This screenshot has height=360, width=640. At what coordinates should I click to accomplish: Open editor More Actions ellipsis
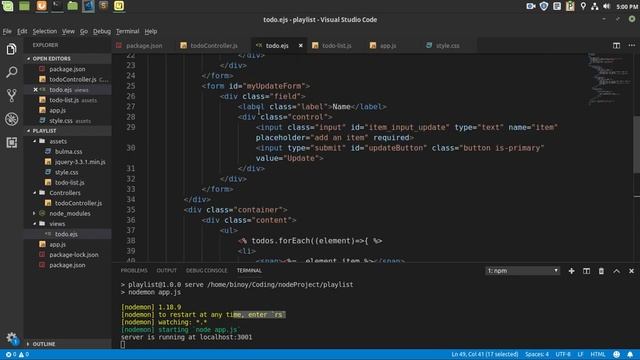click(x=631, y=45)
